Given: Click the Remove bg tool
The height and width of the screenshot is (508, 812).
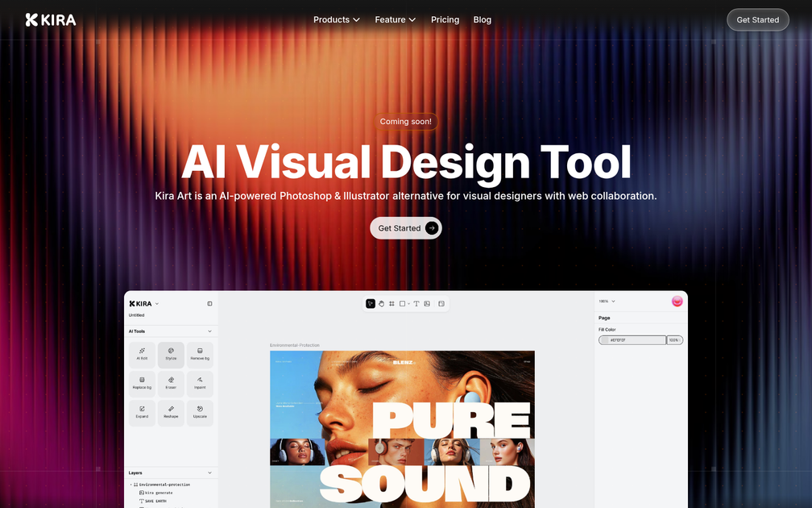Looking at the screenshot, I should point(200,354).
